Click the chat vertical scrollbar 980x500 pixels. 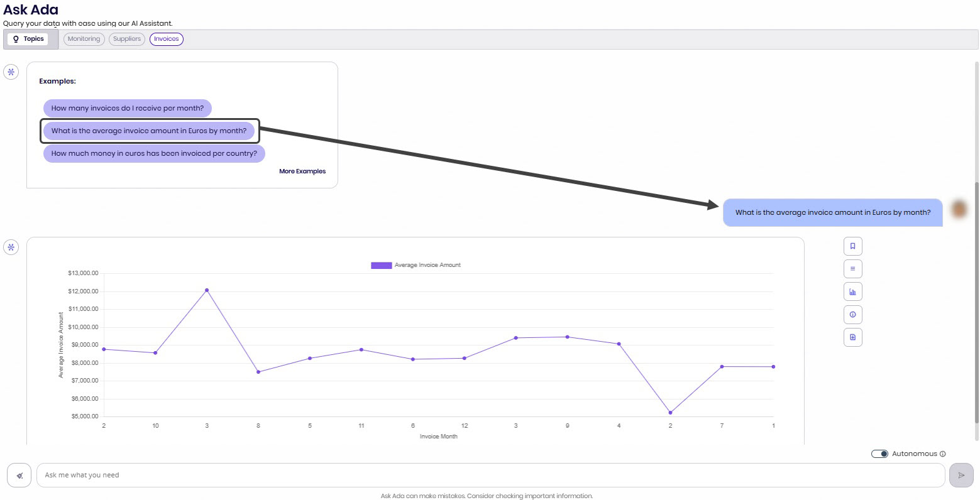976,302
